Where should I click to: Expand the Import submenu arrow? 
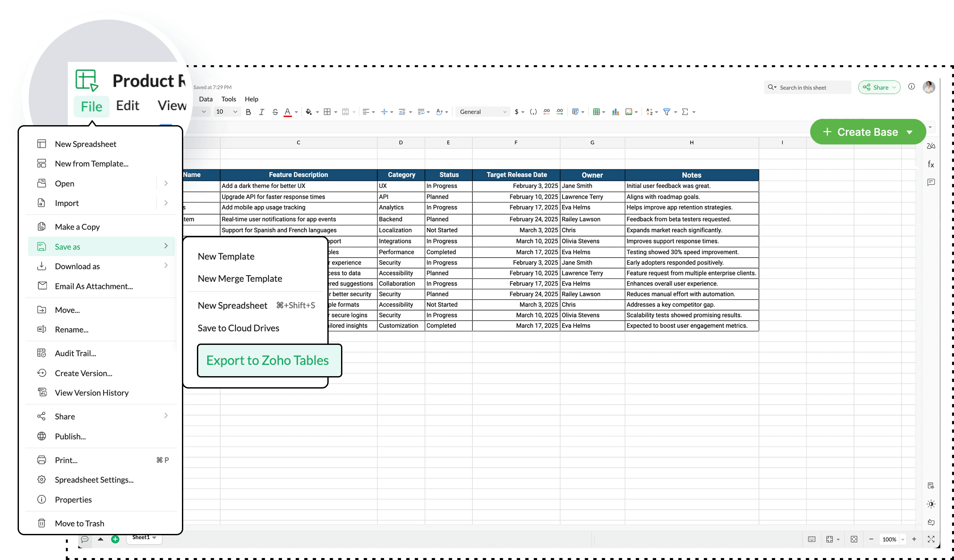pyautogui.click(x=166, y=203)
